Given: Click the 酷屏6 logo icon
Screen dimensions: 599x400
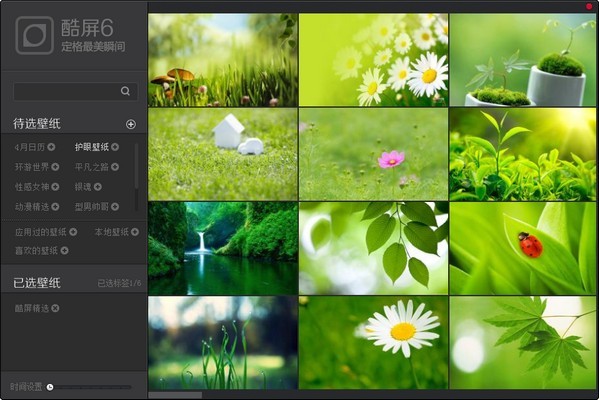Looking at the screenshot, I should tap(34, 35).
